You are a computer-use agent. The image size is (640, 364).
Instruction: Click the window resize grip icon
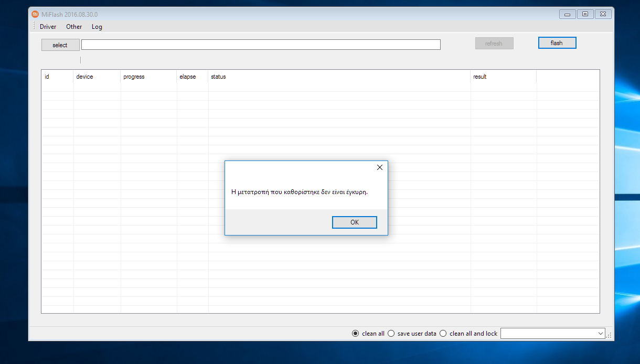point(609,335)
